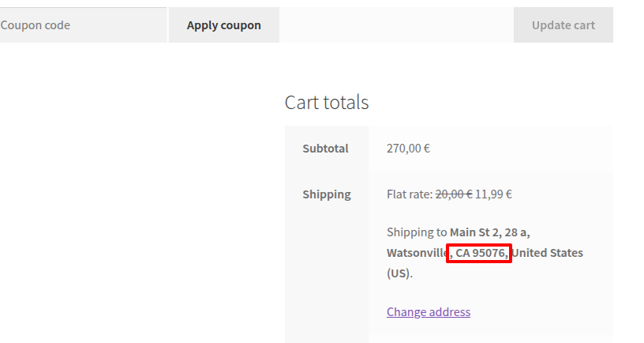
Task: Click the 270,00 € subtotal amount
Action: [x=408, y=148]
